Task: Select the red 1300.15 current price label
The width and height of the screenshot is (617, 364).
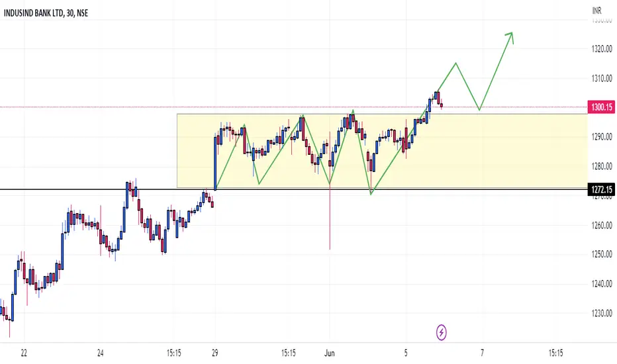Action: click(x=601, y=107)
